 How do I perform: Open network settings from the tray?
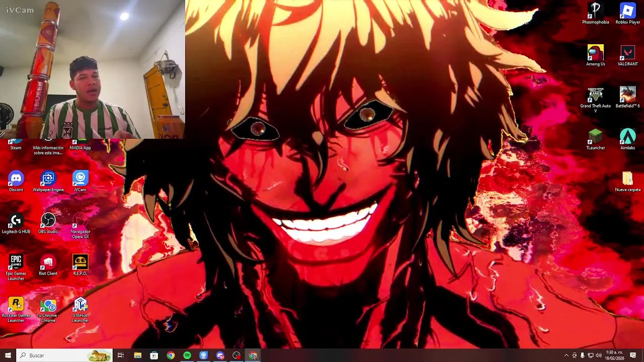click(591, 355)
